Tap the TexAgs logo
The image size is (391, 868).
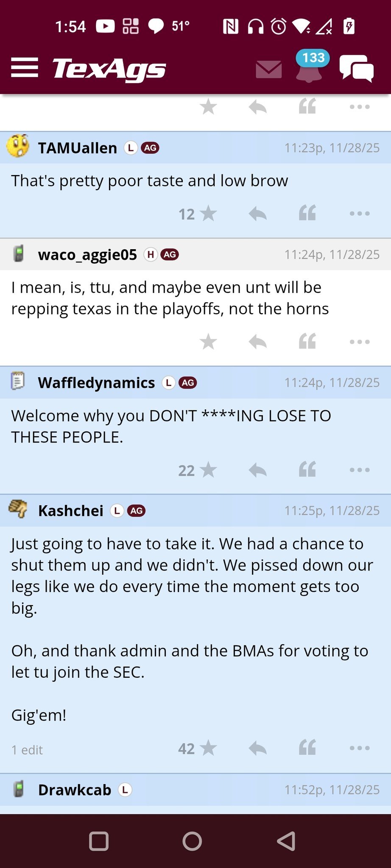click(x=109, y=69)
